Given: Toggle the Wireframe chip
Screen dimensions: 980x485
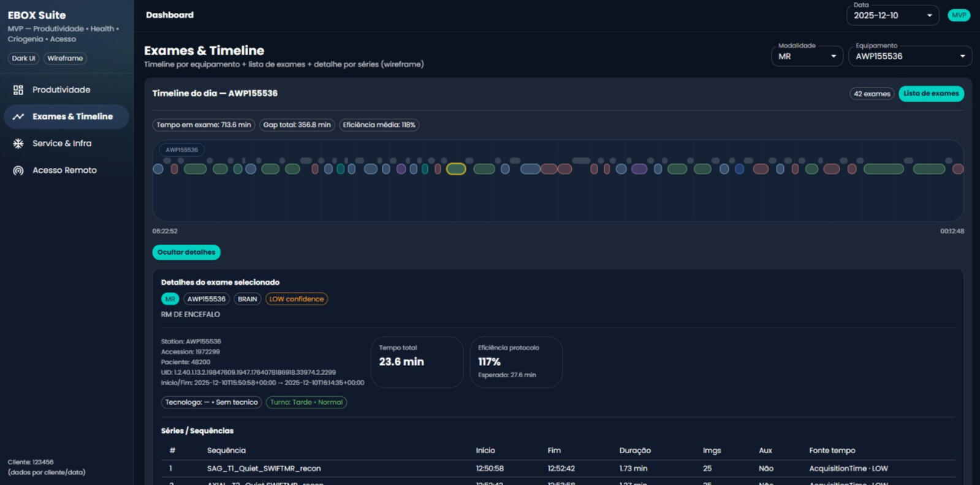Looking at the screenshot, I should [x=65, y=59].
